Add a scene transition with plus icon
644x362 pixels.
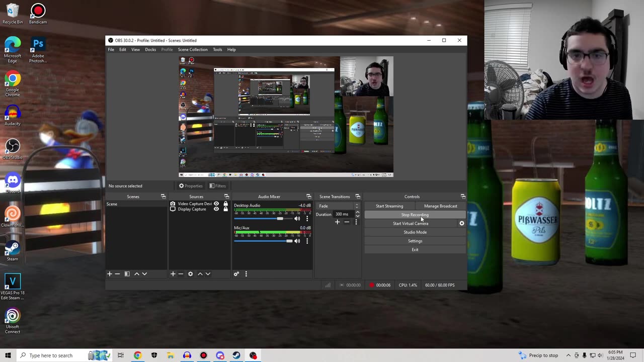337,222
